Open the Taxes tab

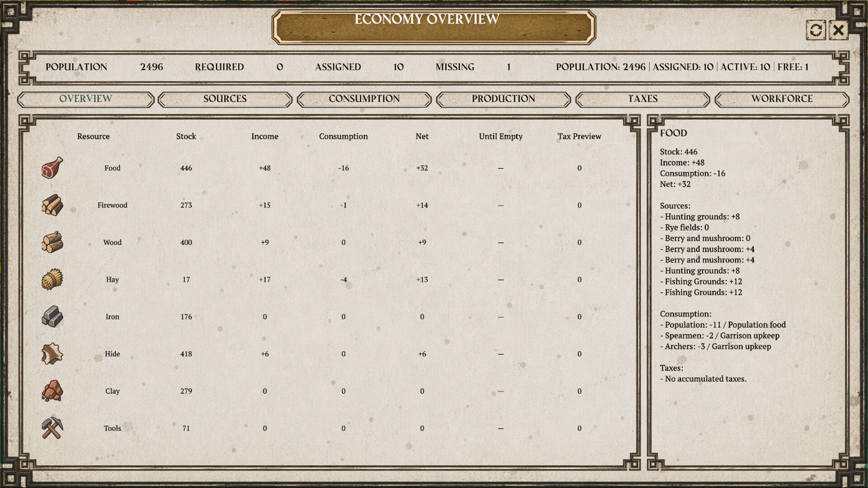643,99
